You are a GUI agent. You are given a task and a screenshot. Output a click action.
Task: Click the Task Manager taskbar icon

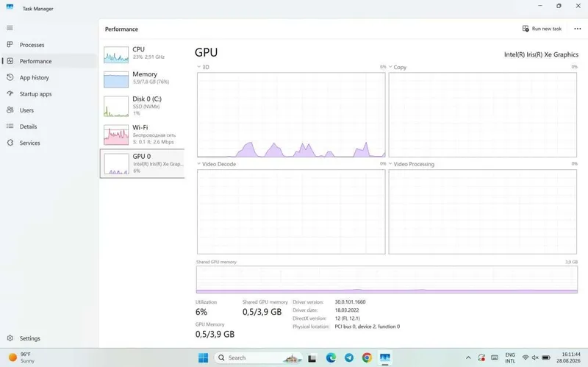tap(384, 358)
